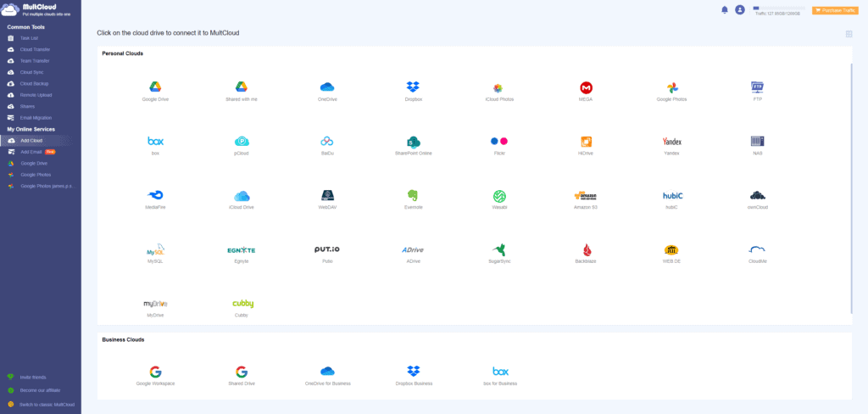Screen dimensions: 868x414
Task: Click the traffic usage progress bar
Action: 779,8
